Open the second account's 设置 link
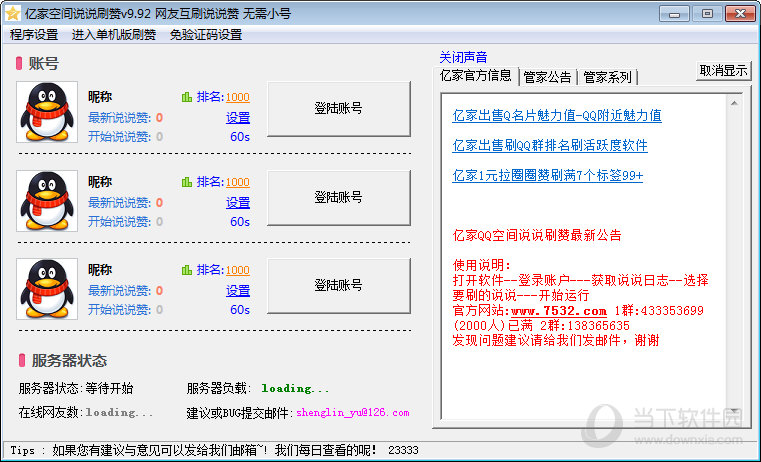Image resolution: width=761 pixels, height=462 pixels. pyautogui.click(x=237, y=203)
